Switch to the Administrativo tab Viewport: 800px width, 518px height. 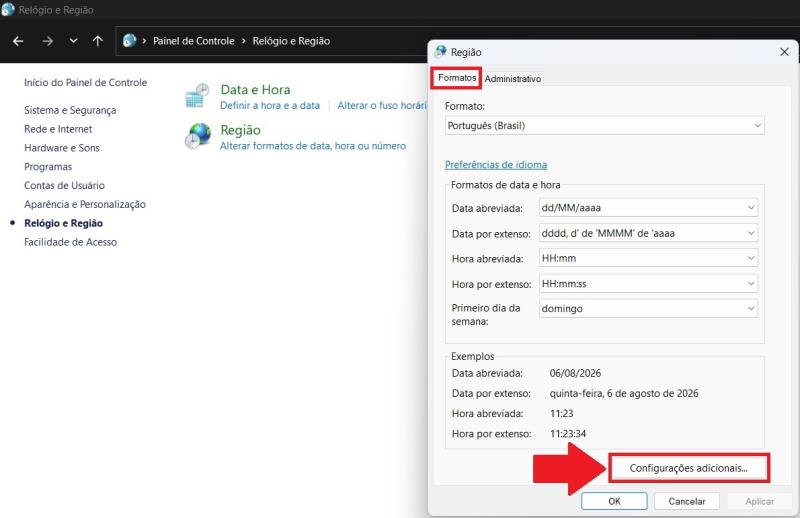tap(513, 79)
